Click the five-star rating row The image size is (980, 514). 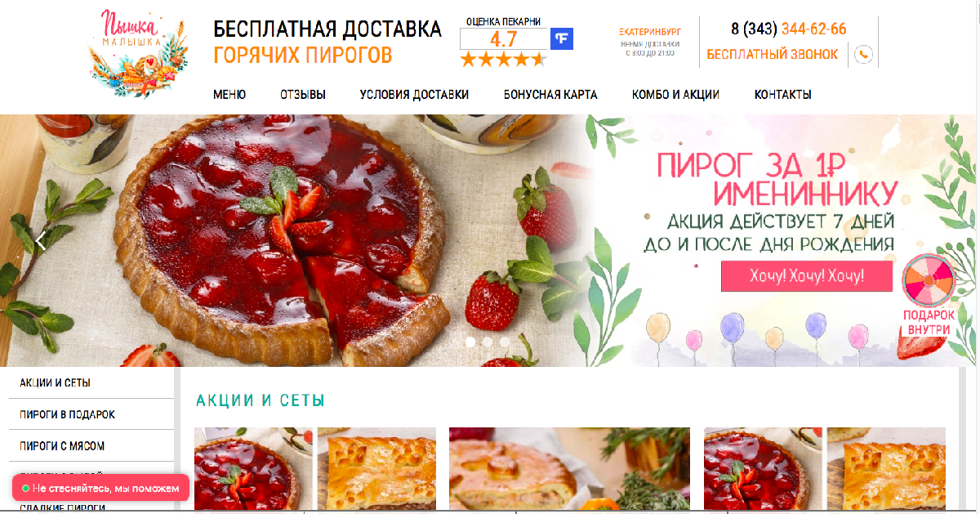click(x=502, y=59)
